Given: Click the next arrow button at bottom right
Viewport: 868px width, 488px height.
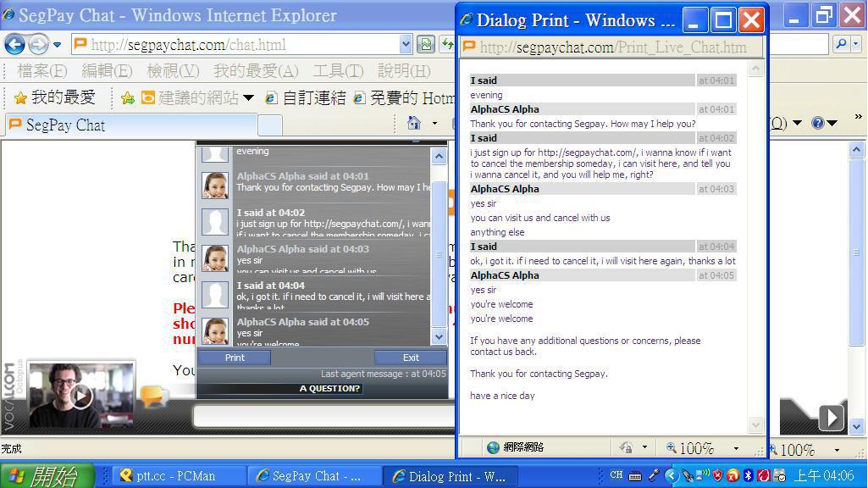Looking at the screenshot, I should (x=832, y=418).
